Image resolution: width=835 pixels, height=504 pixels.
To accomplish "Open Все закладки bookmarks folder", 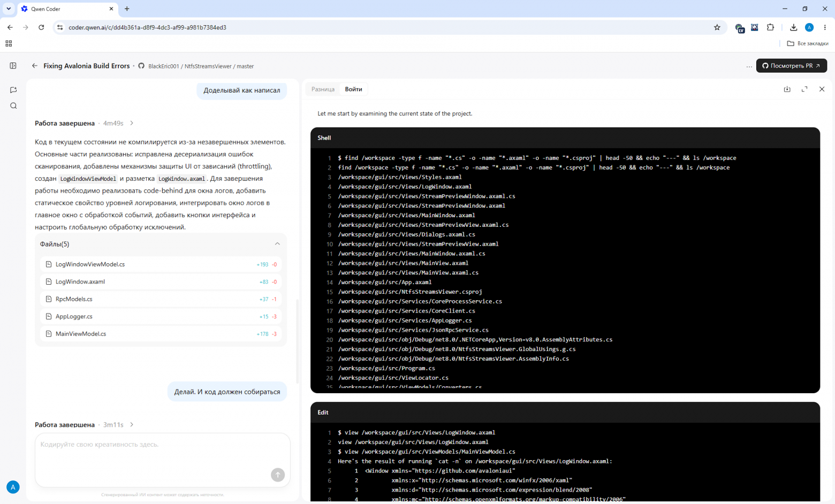I will (x=808, y=43).
